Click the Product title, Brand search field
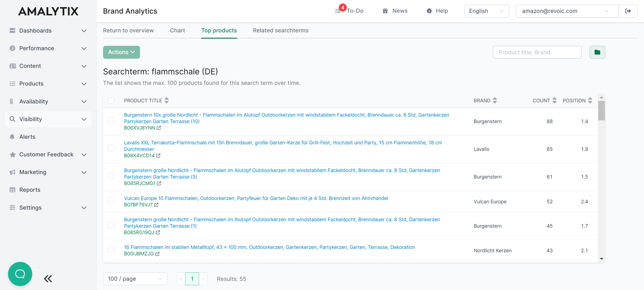Screen dimensions: 644x290 click(x=537, y=52)
